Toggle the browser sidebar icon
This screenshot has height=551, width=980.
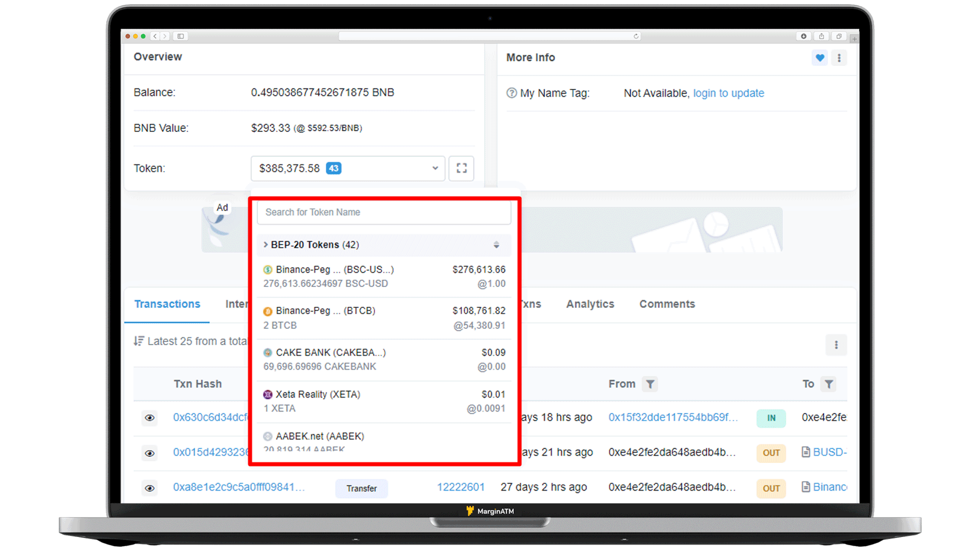click(181, 36)
